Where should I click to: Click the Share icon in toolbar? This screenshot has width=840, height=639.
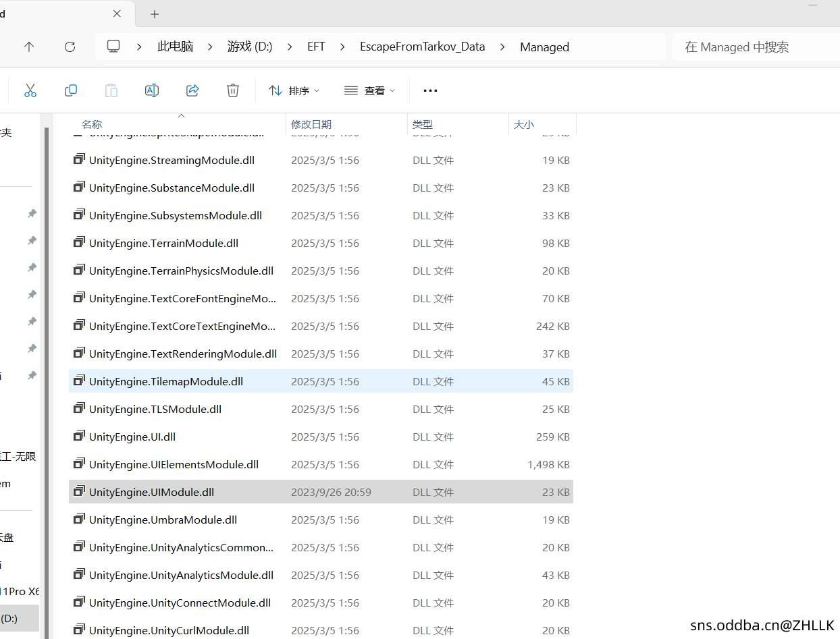coord(192,90)
